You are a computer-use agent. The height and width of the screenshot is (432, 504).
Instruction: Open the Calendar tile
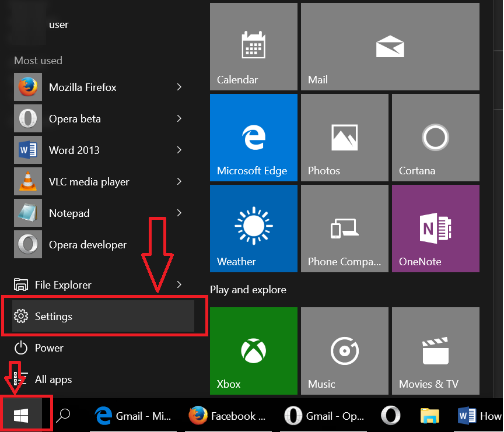(x=254, y=47)
